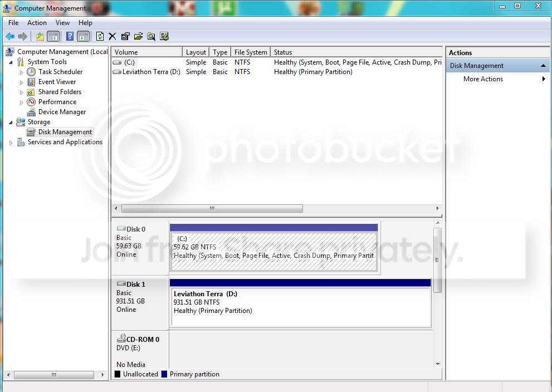
Task: Click the Up one level toolbar icon
Action: (40, 36)
